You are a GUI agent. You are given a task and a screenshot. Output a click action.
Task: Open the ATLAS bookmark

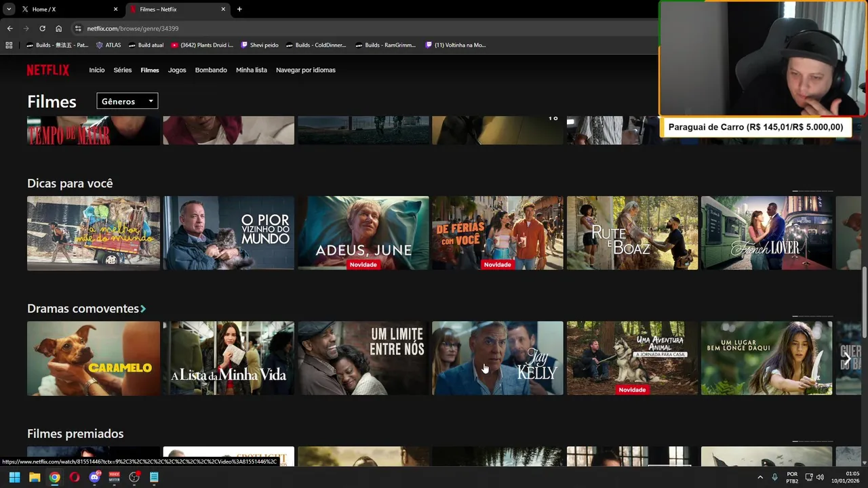tap(108, 45)
